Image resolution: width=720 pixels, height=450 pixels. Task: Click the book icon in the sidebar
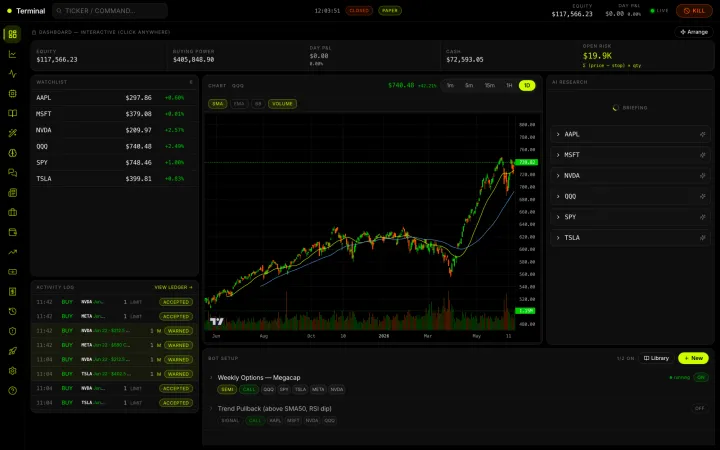[x=12, y=113]
